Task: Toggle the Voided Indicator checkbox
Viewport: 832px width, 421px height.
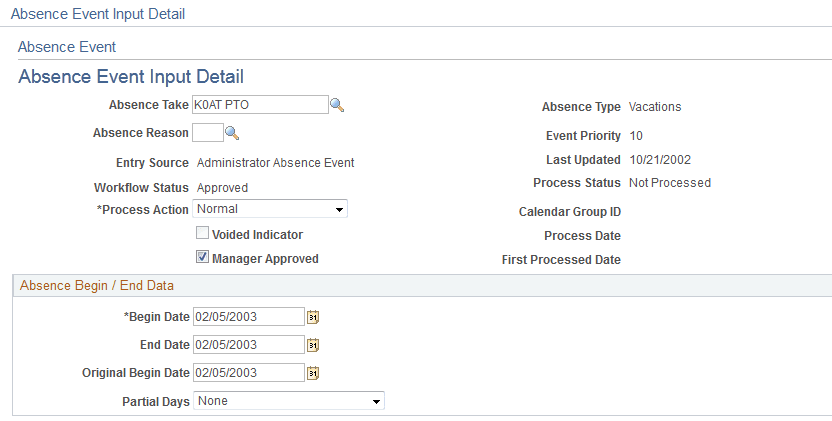Action: point(202,234)
